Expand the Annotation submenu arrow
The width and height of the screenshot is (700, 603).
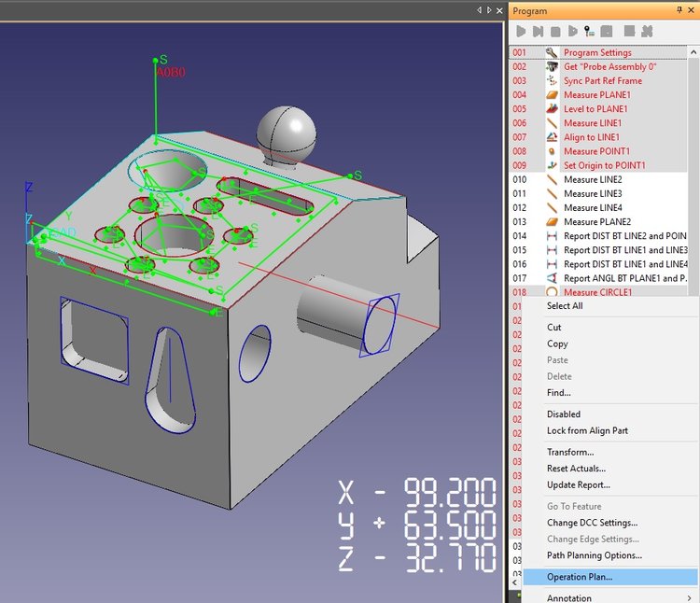tap(688, 598)
